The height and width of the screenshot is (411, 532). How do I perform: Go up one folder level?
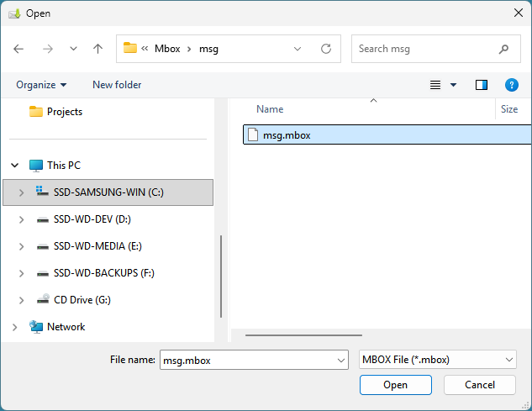coord(97,49)
